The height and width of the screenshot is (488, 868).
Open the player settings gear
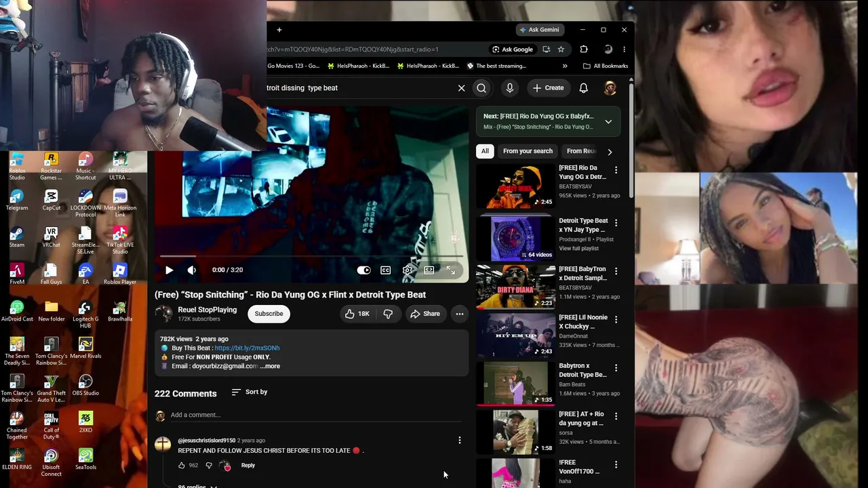(x=407, y=270)
